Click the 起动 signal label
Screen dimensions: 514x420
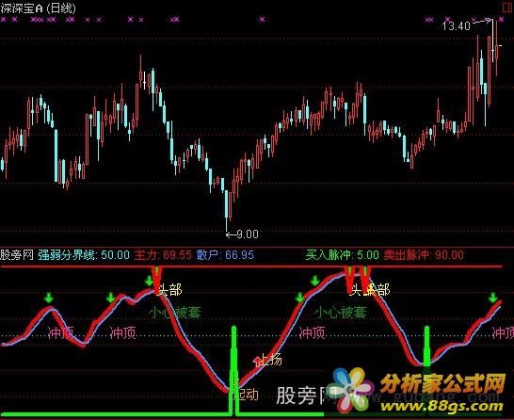click(x=247, y=395)
